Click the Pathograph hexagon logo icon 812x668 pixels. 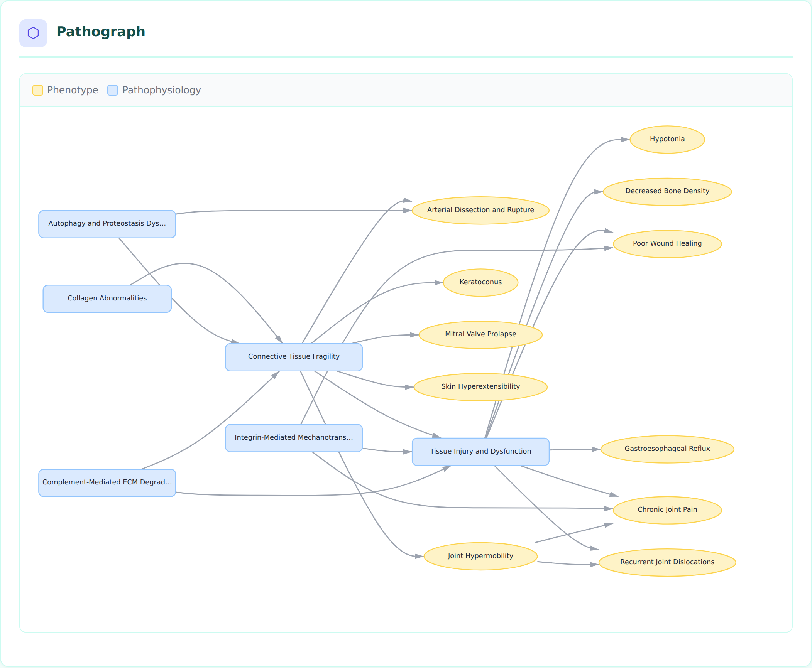[x=33, y=33]
